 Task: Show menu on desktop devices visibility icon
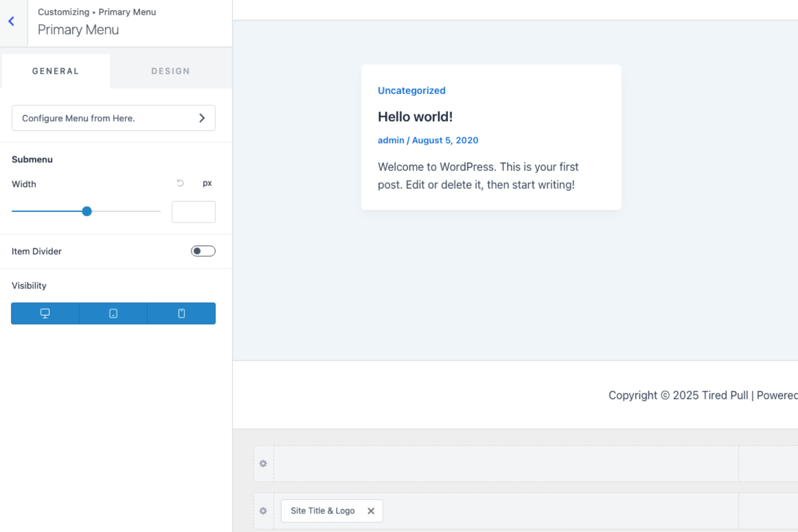(x=44, y=313)
